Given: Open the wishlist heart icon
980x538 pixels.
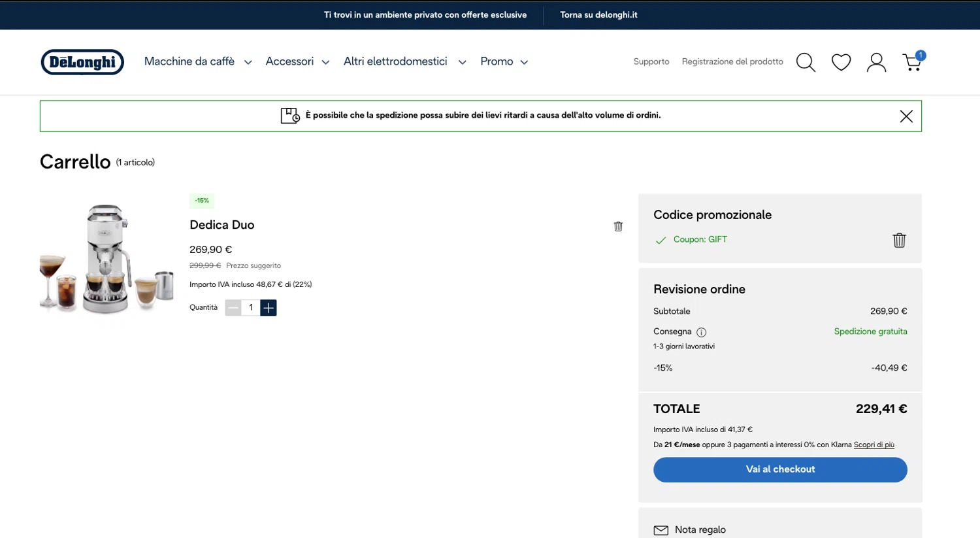Looking at the screenshot, I should 841,62.
